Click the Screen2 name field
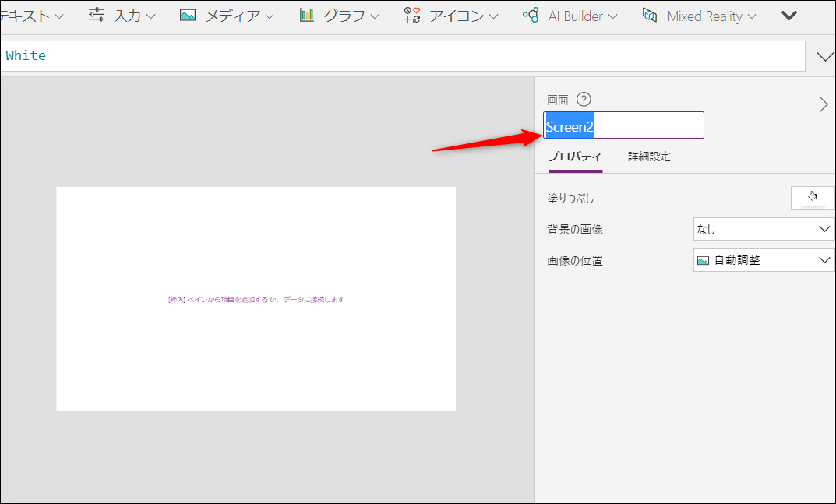Screen dimensions: 836x504 point(624,125)
